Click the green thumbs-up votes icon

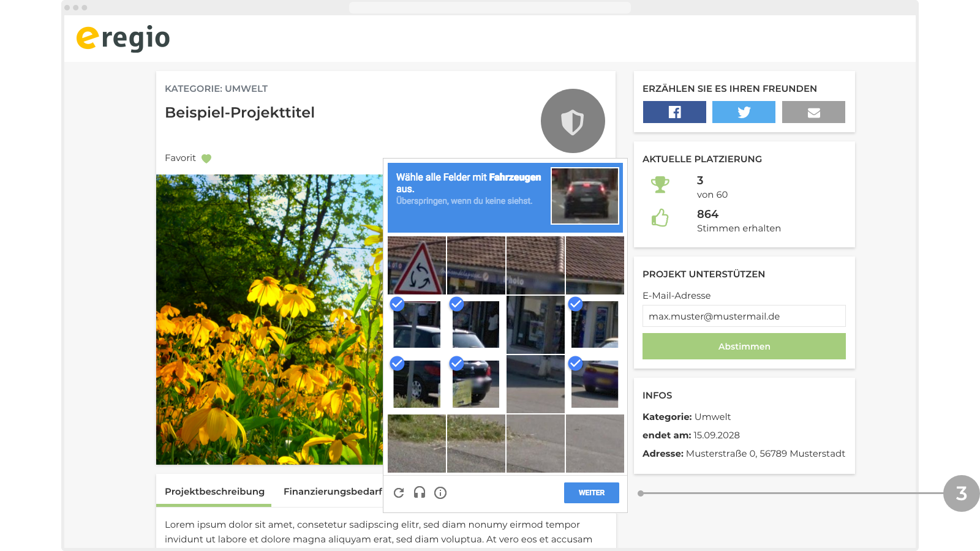tap(660, 218)
